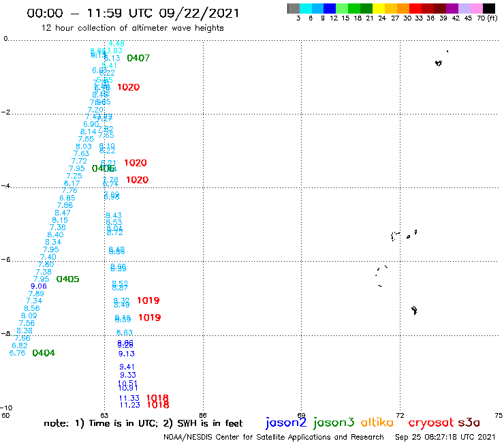Select wave height value 8.43
This screenshot has height=443, width=504.
tap(114, 215)
